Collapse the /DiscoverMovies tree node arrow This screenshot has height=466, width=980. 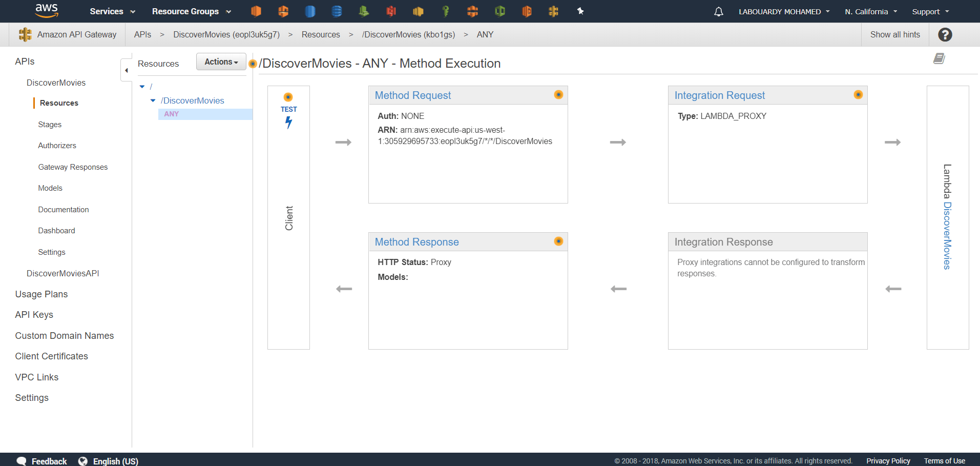[x=153, y=100]
